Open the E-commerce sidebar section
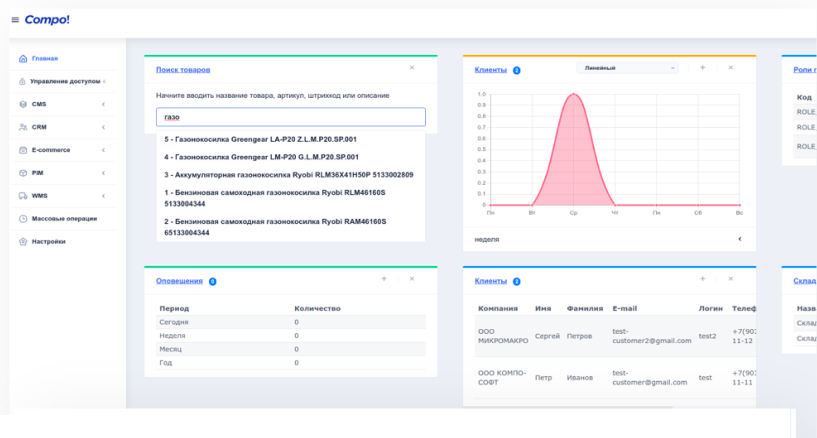 tap(51, 150)
